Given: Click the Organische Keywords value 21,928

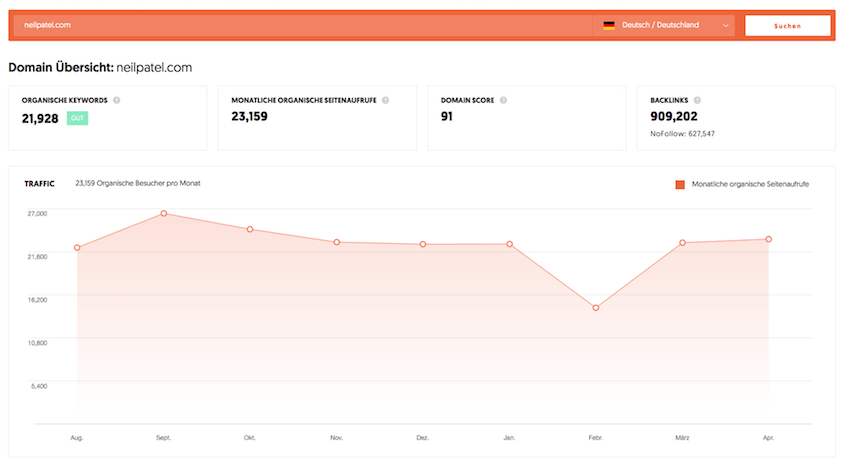Looking at the screenshot, I should click(x=41, y=118).
